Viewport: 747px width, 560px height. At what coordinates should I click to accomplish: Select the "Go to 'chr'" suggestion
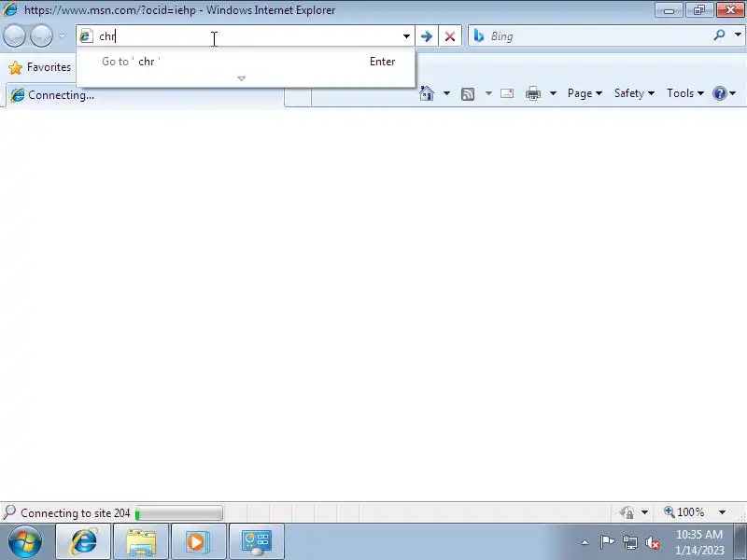246,62
